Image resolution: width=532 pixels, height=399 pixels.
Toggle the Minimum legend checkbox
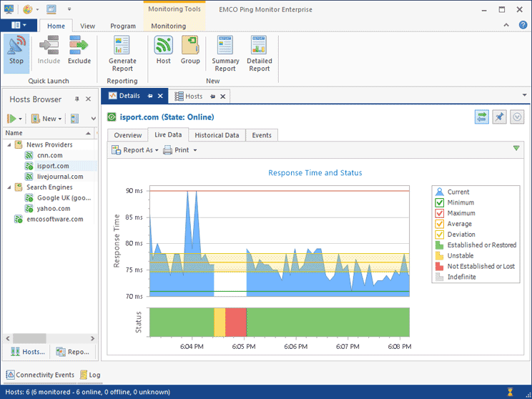tap(440, 202)
